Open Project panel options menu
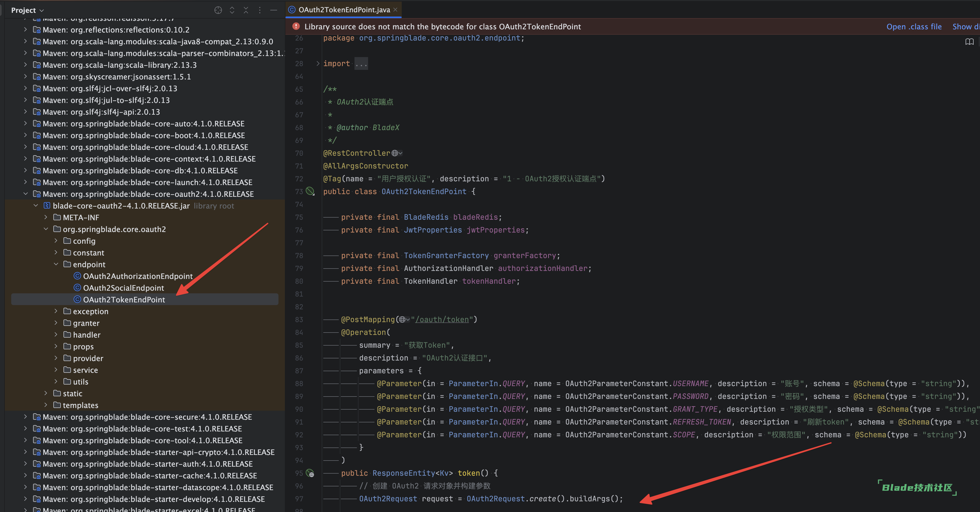Image resolution: width=980 pixels, height=512 pixels. click(x=260, y=10)
